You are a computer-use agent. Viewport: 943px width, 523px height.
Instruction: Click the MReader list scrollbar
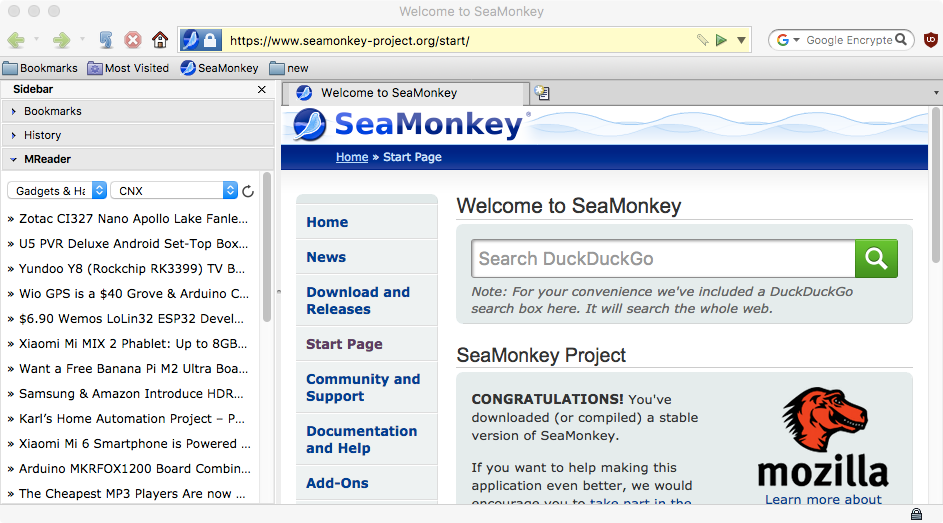266,246
